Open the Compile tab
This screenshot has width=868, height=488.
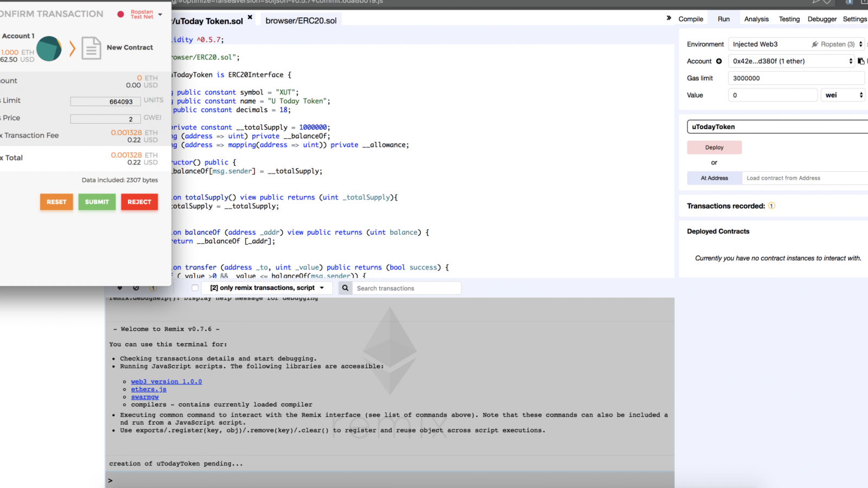pyautogui.click(x=691, y=19)
